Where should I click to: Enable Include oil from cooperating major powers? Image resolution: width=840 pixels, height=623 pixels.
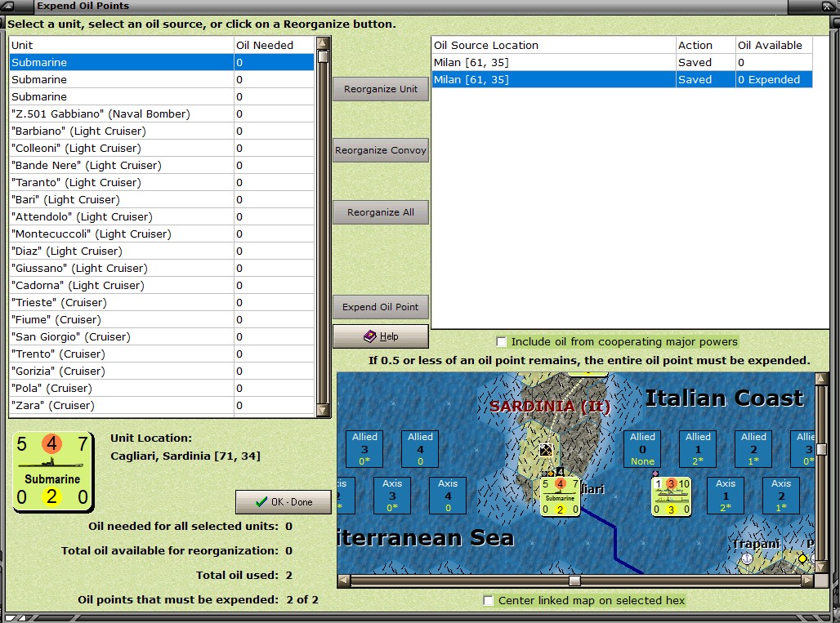point(502,341)
